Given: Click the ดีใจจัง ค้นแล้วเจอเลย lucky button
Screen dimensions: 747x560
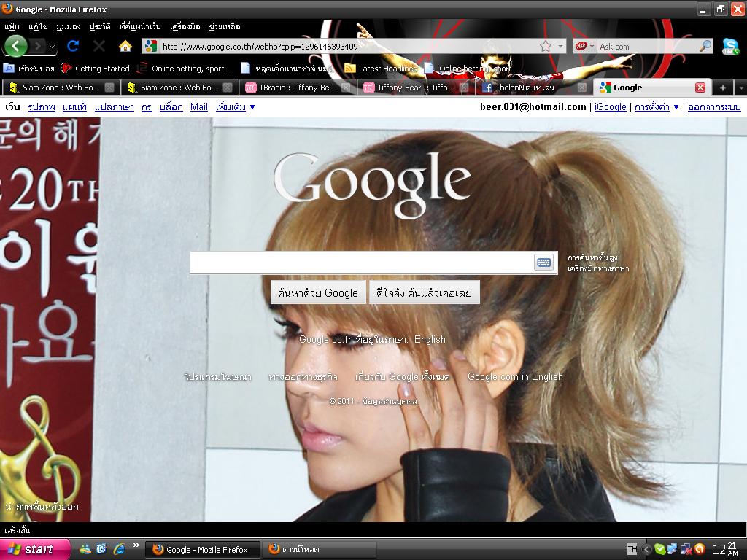Looking at the screenshot, I should point(424,292).
